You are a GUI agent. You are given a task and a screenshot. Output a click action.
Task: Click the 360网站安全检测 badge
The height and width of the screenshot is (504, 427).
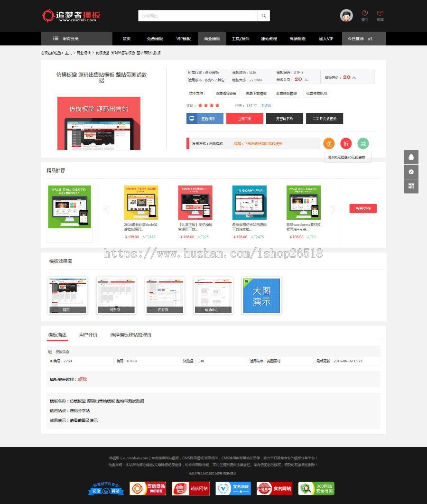pos(316,488)
